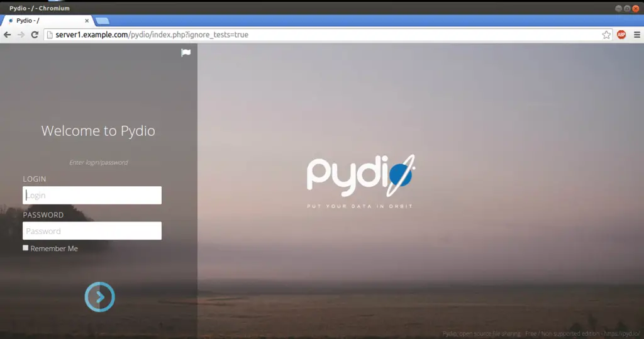
Task: Go back with browser back arrow
Action: [x=8, y=35]
